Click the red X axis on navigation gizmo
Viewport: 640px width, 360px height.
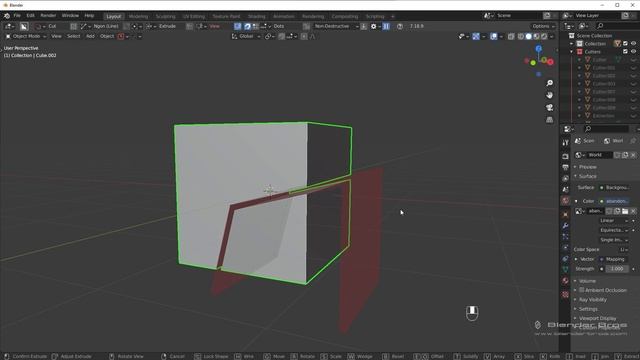[x=550, y=62]
